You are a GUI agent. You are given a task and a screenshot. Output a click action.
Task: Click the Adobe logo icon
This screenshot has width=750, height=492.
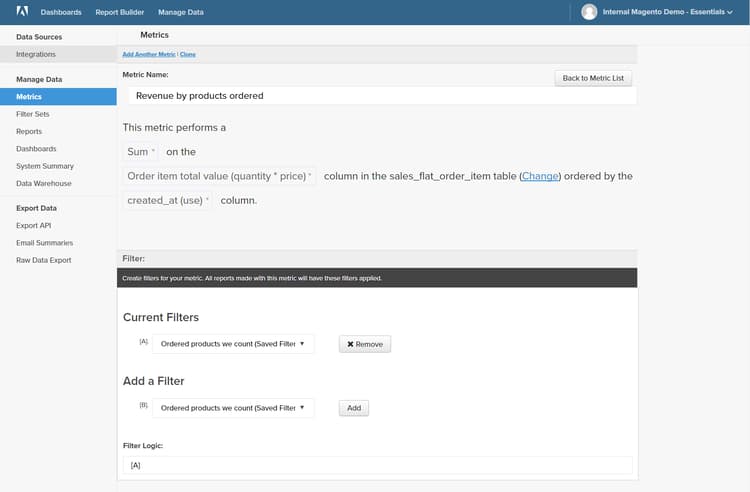22,11
